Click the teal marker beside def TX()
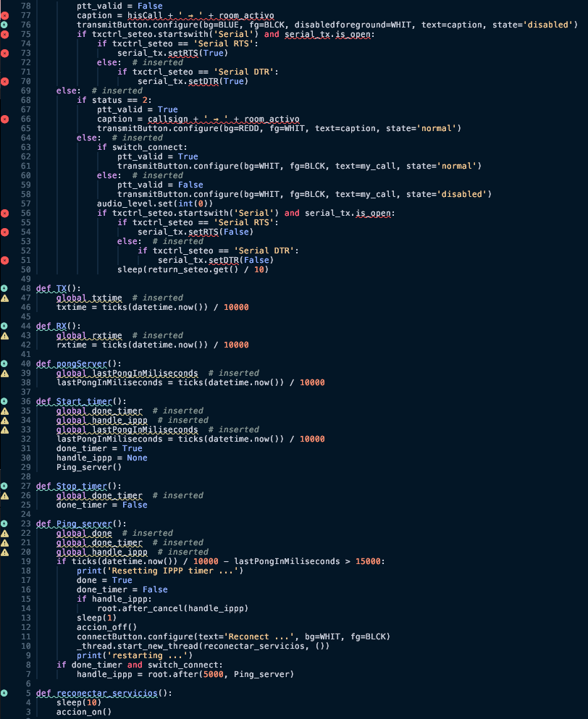Screen dimensions: 588x719 tap(4, 288)
